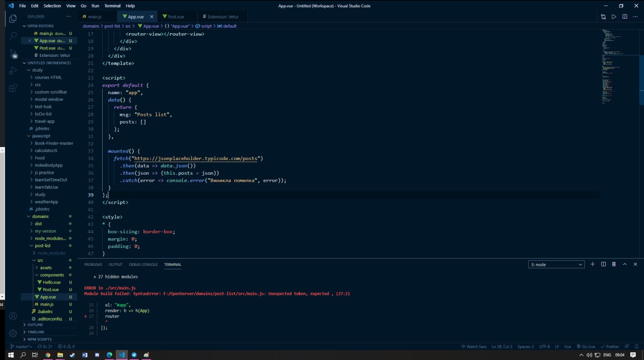Image resolution: width=644 pixels, height=360 pixels.
Task: Open the master branch indicator in the status bar
Action: pos(21,346)
